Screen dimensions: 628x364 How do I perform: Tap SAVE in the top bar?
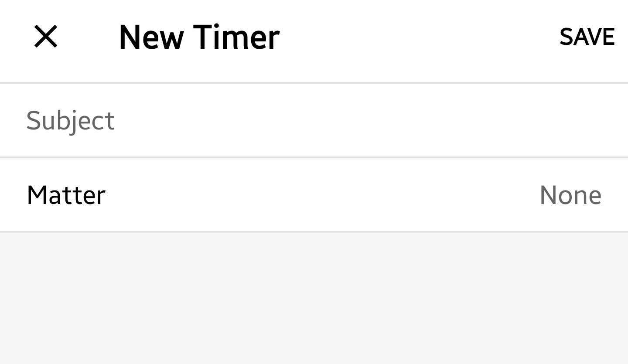[x=587, y=37]
